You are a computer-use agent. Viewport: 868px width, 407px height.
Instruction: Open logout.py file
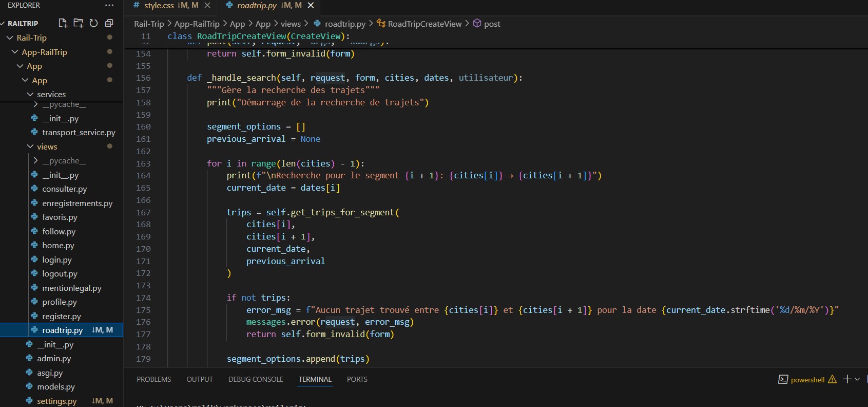[x=60, y=274]
